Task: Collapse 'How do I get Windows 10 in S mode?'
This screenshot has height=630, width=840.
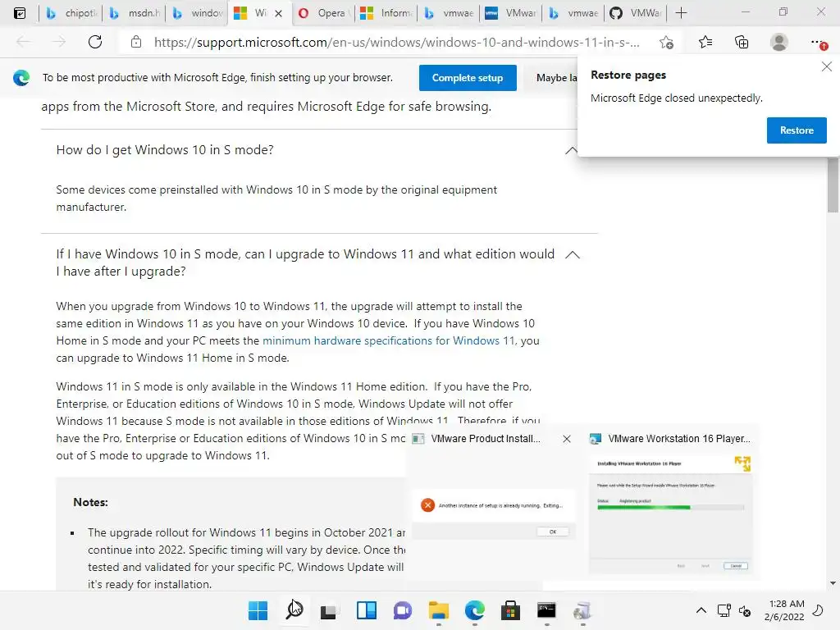Action: pos(572,151)
